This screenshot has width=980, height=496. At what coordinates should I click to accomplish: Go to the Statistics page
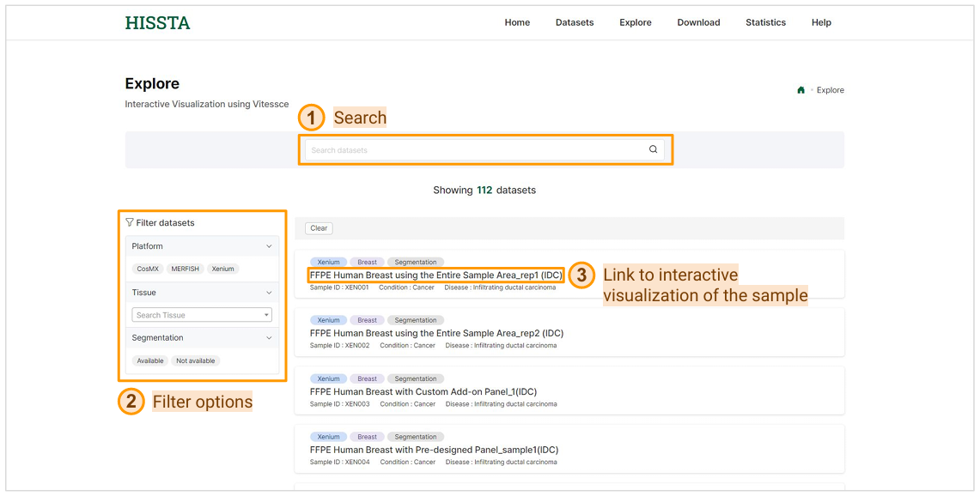[x=765, y=22]
